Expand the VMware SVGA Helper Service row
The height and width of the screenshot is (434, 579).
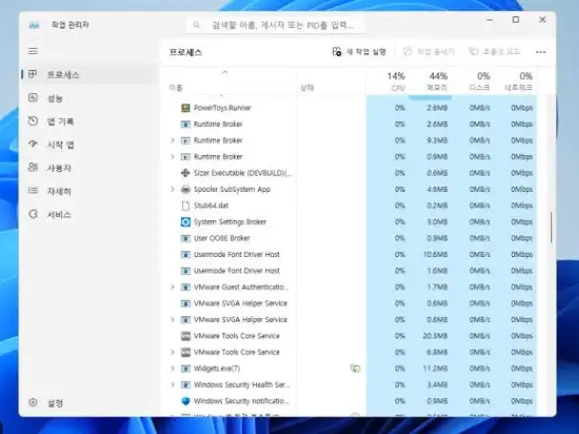172,319
